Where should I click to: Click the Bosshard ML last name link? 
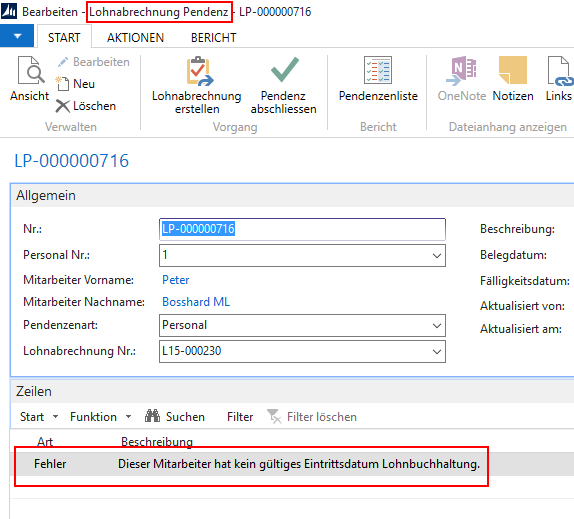(x=196, y=302)
